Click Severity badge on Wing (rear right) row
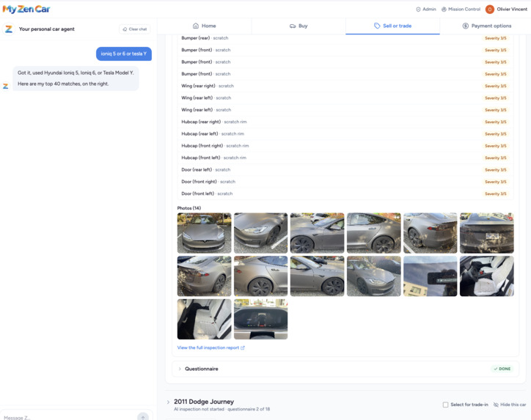 pos(496,86)
